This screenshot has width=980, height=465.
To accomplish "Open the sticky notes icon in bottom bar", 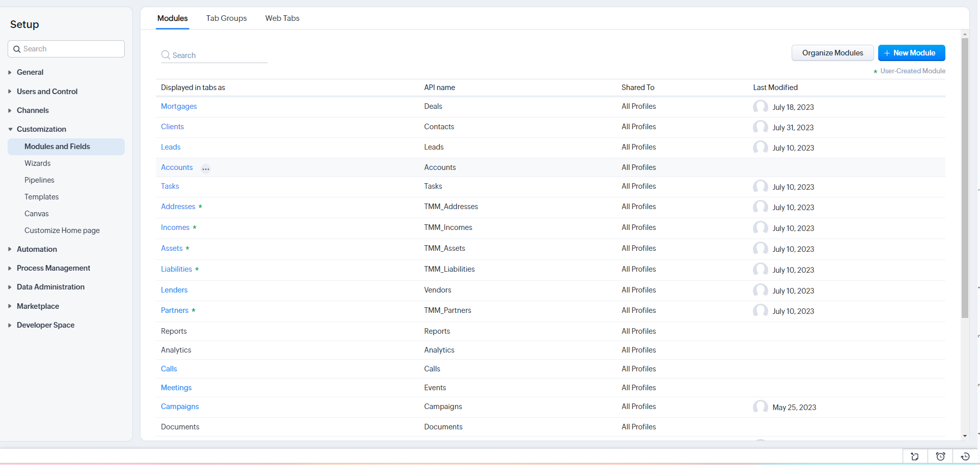I will click(x=915, y=456).
